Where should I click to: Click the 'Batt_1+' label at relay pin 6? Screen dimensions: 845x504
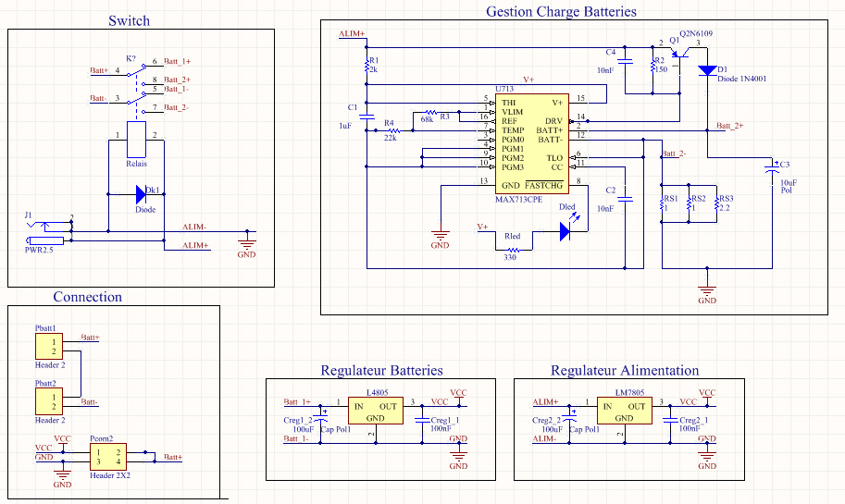pyautogui.click(x=178, y=61)
